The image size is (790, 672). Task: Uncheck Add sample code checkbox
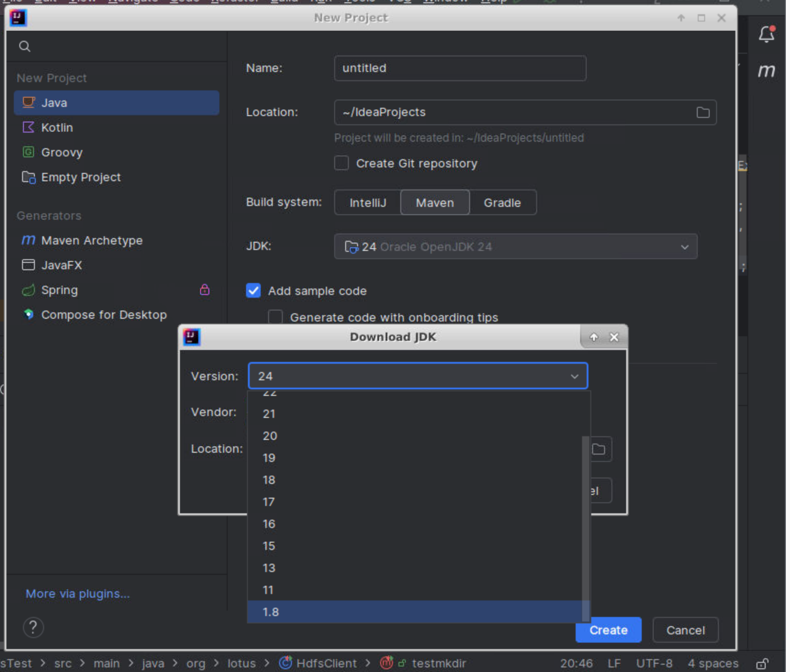click(x=253, y=291)
